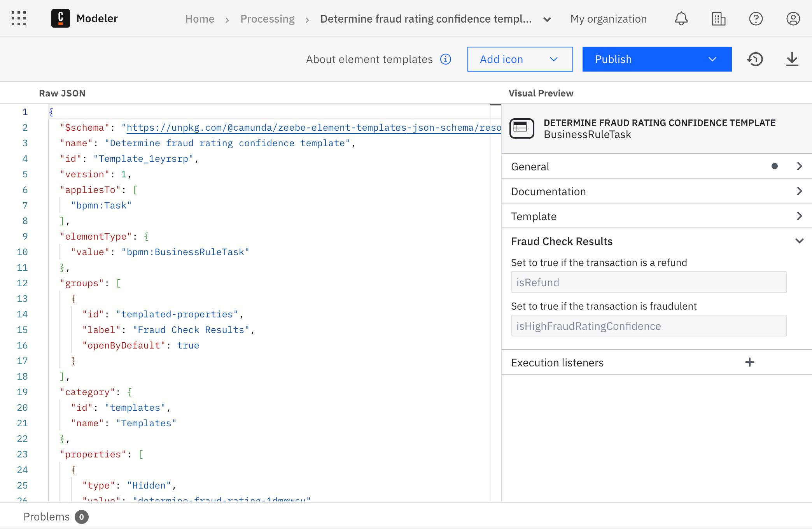Screen dimensions: 812x529
Task: Select the Visual Preview heading
Action: (x=541, y=93)
